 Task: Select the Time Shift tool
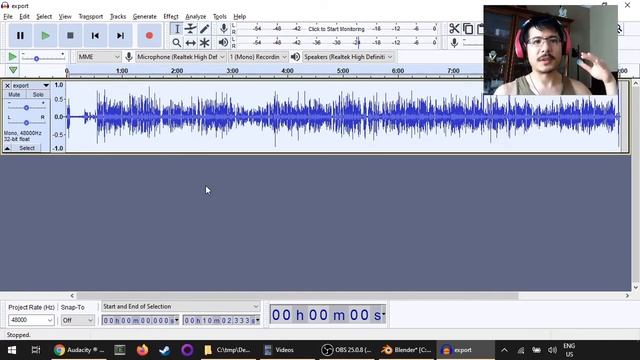(x=191, y=42)
